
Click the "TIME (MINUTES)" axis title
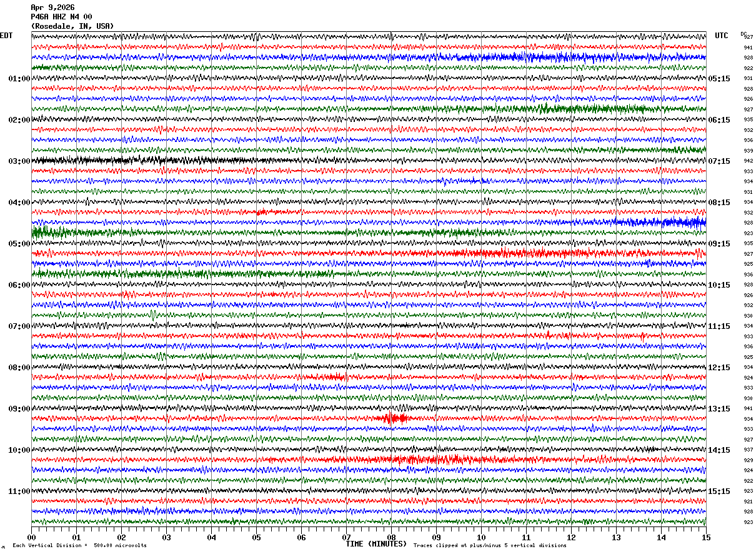click(x=376, y=544)
